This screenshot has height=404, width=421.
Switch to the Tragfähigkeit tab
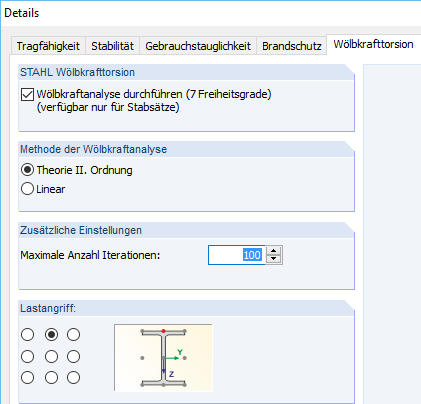48,46
